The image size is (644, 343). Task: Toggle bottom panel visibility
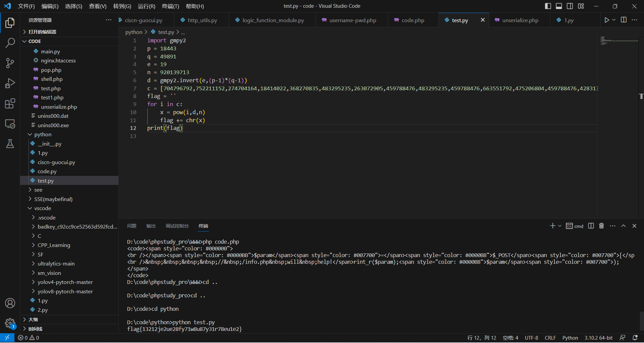coord(559,6)
